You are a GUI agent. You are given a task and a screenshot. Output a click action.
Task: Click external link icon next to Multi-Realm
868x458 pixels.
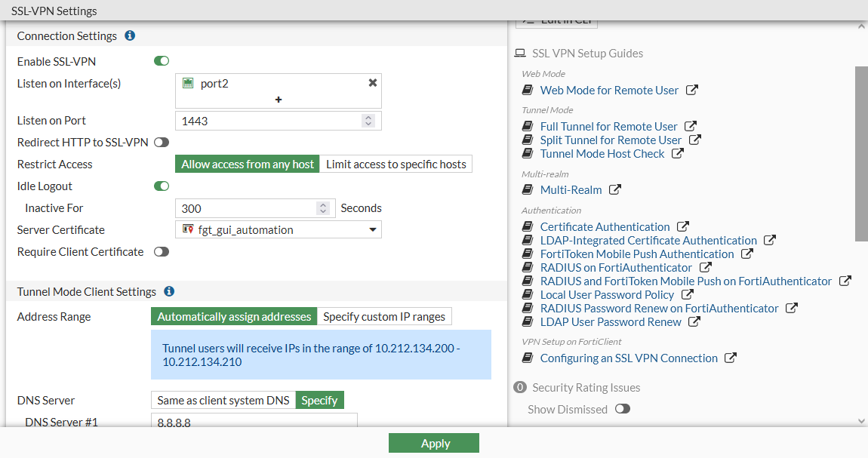click(x=615, y=189)
